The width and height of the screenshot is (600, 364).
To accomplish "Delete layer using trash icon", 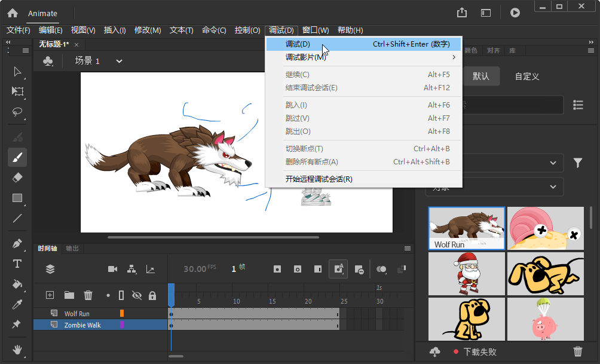I will pos(88,295).
